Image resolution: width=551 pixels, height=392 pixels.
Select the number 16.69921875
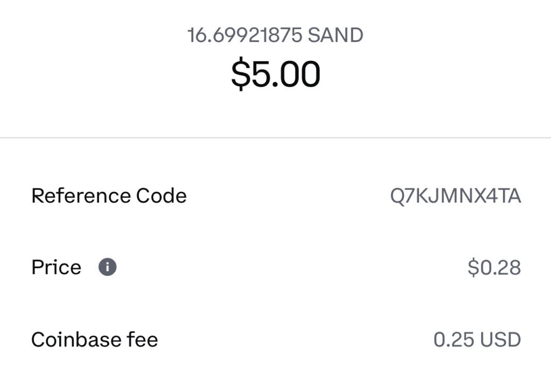click(x=245, y=35)
